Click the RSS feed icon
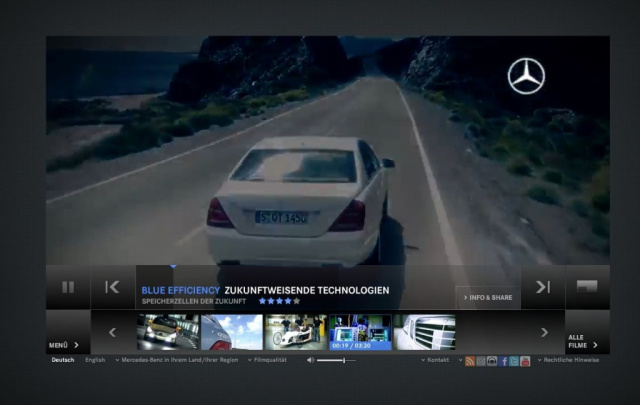640x405 pixels. [x=471, y=360]
